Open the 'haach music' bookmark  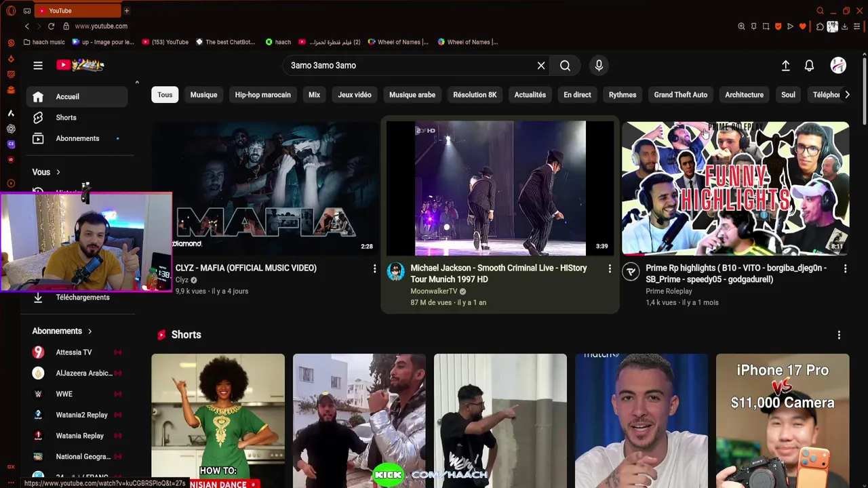(x=44, y=42)
